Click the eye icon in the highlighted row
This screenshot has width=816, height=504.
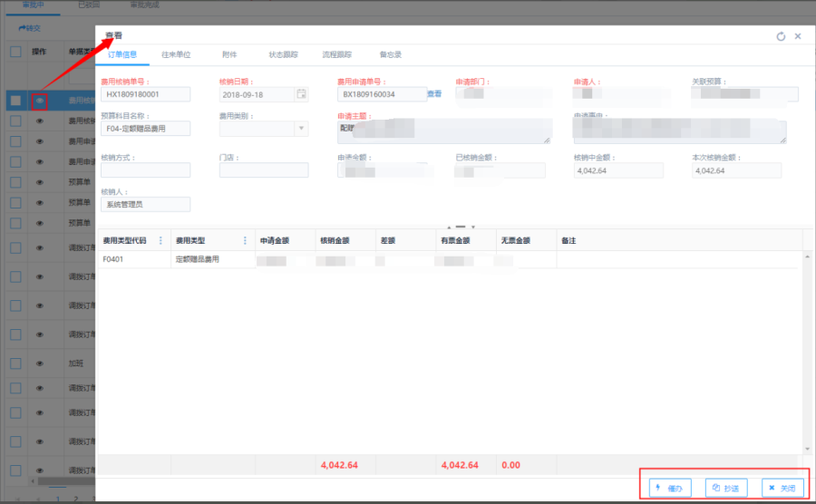(39, 101)
